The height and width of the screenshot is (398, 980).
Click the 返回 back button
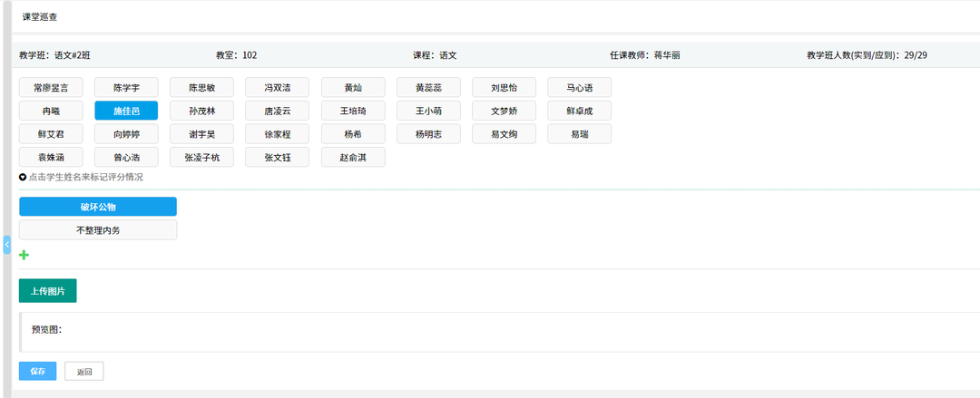tap(84, 372)
